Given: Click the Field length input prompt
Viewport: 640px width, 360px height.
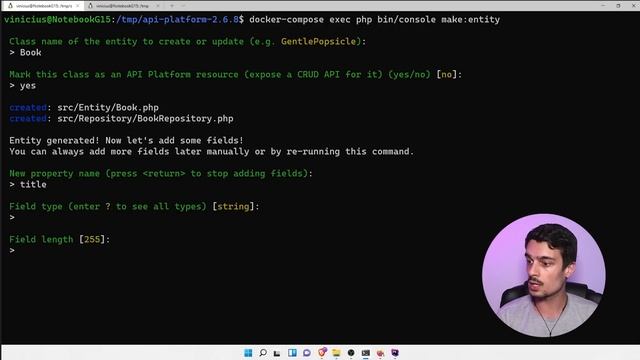Looking at the screenshot, I should click(12, 250).
